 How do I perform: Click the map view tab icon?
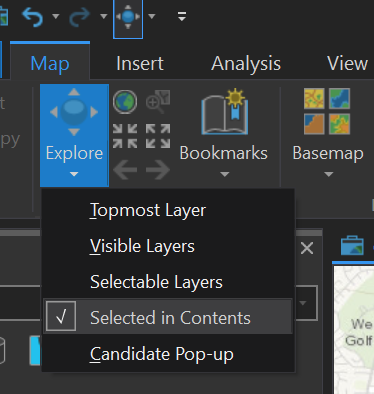coord(352,245)
